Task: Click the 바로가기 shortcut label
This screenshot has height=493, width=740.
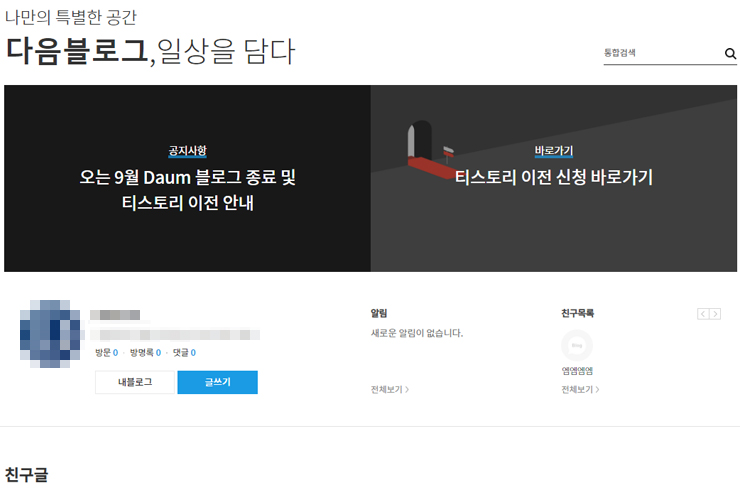Action: point(554,150)
